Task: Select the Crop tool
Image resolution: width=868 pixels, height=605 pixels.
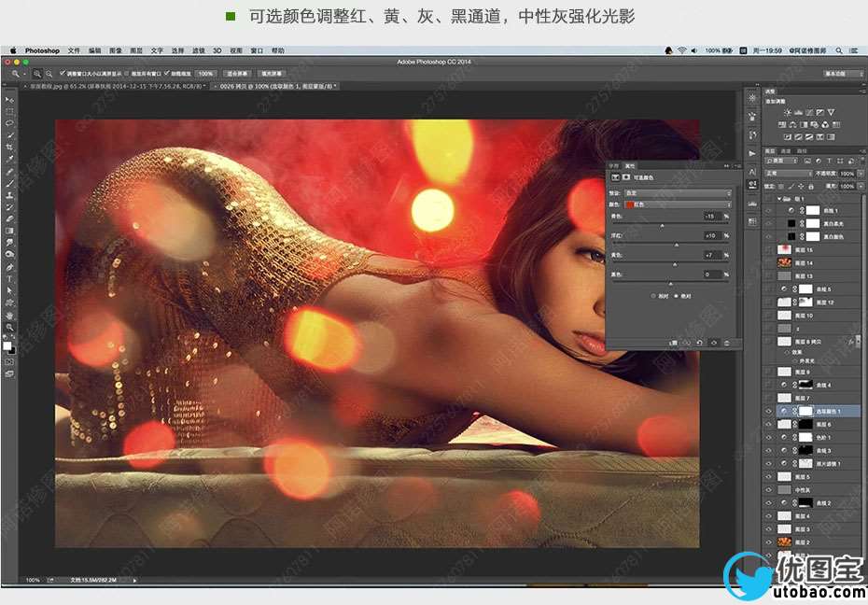Action: tap(9, 147)
